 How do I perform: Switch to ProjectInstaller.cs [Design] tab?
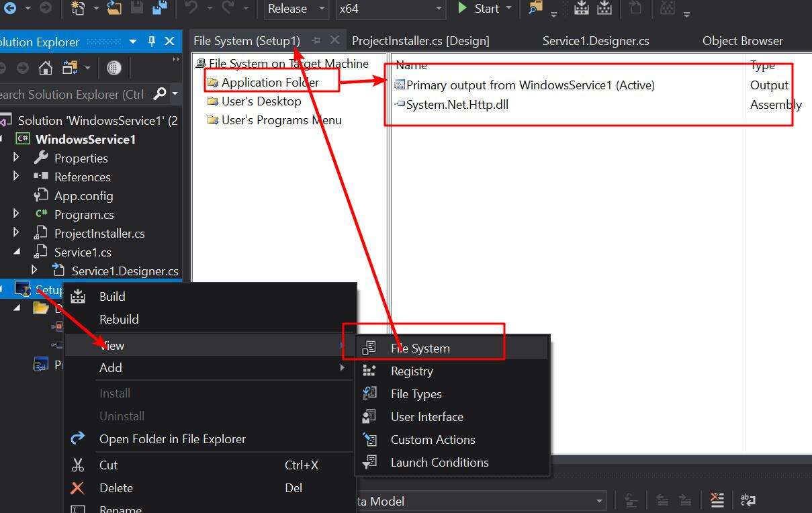(x=420, y=41)
